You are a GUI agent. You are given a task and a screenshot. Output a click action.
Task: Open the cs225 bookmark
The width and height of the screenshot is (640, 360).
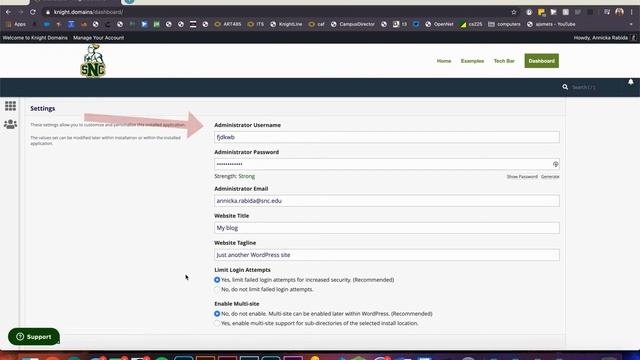(x=471, y=24)
